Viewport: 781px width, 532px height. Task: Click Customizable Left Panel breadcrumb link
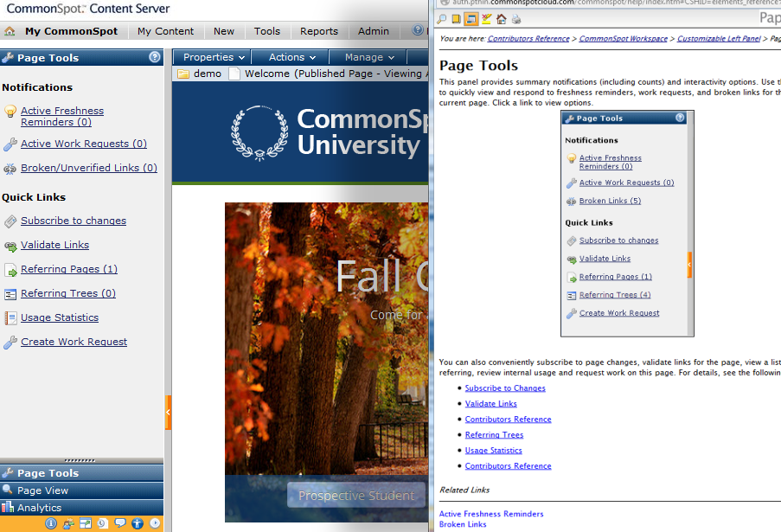[719, 39]
